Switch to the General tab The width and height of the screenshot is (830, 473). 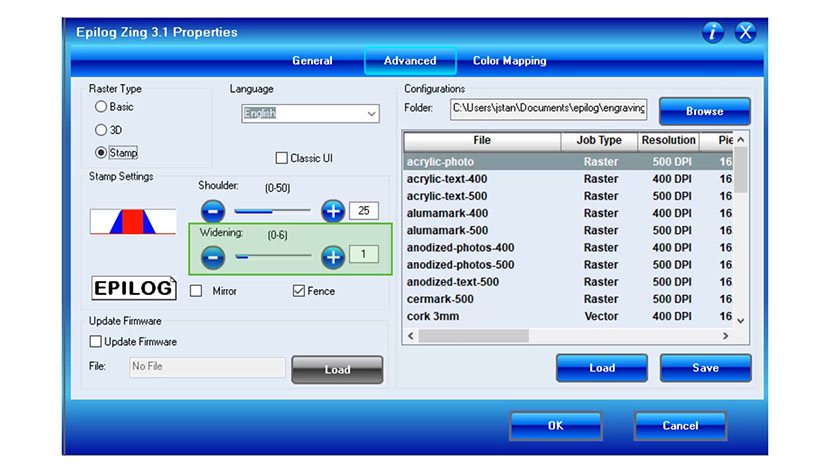(312, 61)
